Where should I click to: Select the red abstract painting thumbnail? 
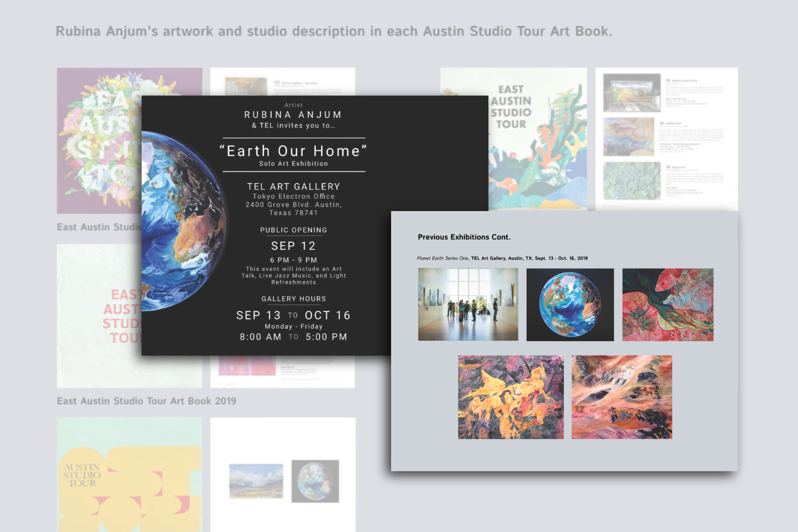667,304
